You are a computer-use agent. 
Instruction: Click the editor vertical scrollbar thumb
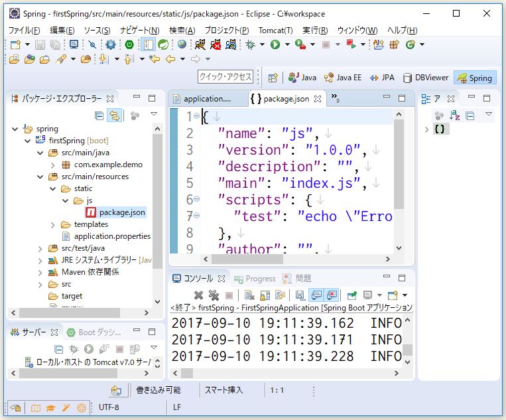tap(399, 164)
